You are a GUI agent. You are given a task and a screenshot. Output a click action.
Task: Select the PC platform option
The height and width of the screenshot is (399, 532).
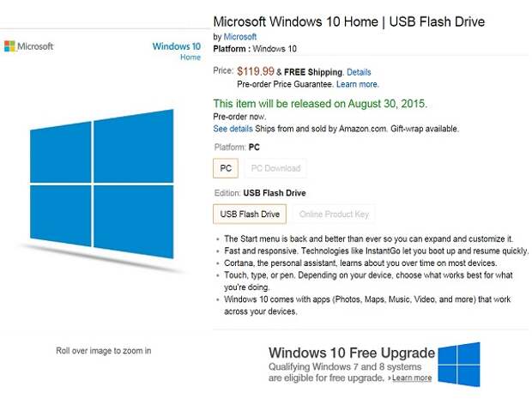tap(226, 168)
